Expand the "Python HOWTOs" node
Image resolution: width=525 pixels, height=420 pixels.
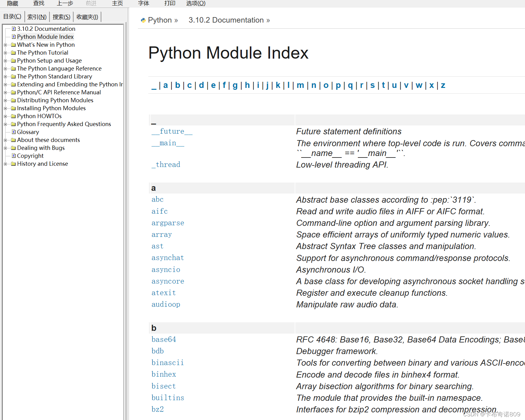5,116
